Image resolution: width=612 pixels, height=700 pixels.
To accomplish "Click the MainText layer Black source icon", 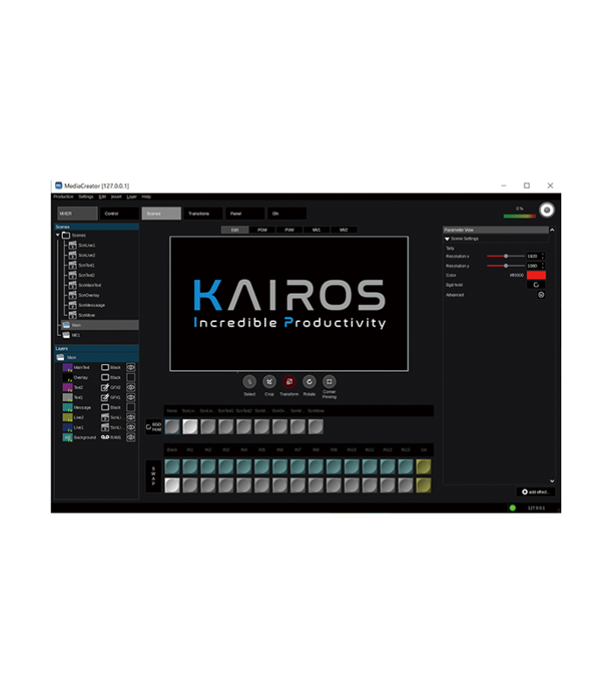I will [105, 367].
